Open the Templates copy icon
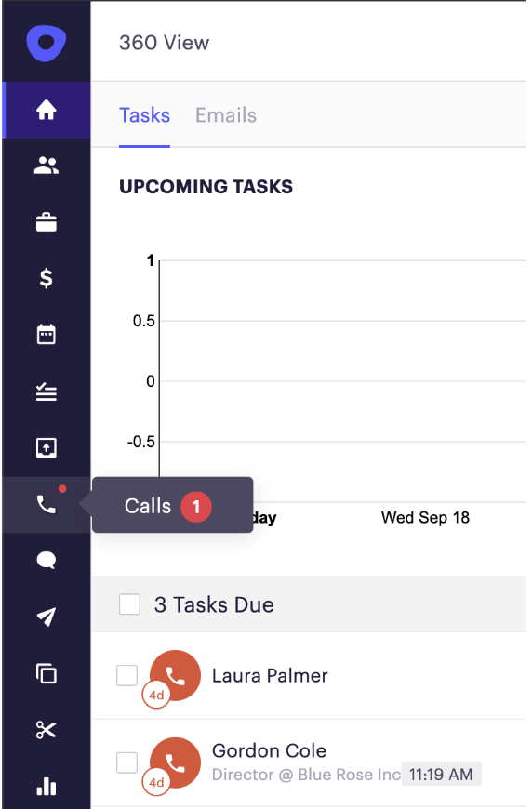This screenshot has width=532, height=809. 46,673
